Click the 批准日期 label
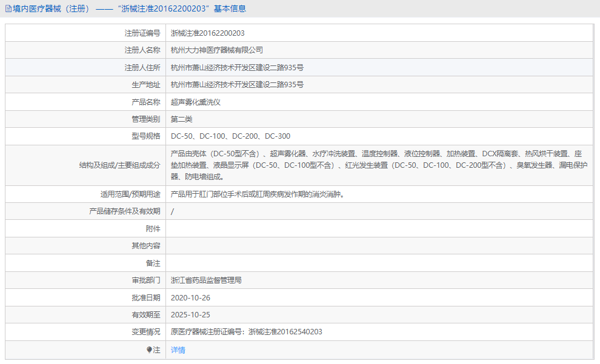600x364 pixels. click(x=146, y=297)
